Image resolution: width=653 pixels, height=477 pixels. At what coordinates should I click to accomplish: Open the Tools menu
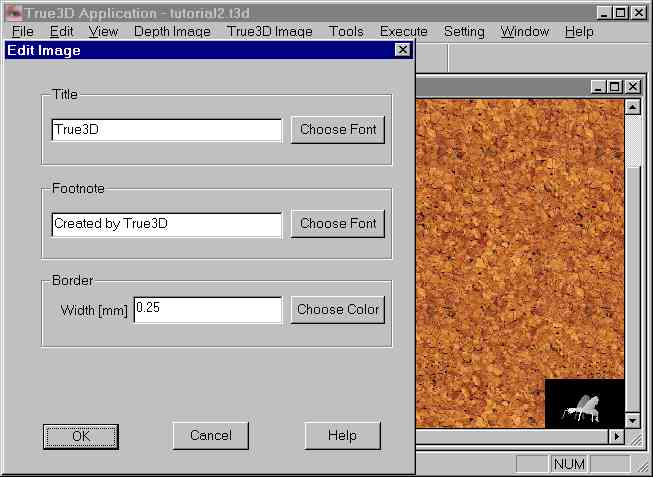[346, 32]
